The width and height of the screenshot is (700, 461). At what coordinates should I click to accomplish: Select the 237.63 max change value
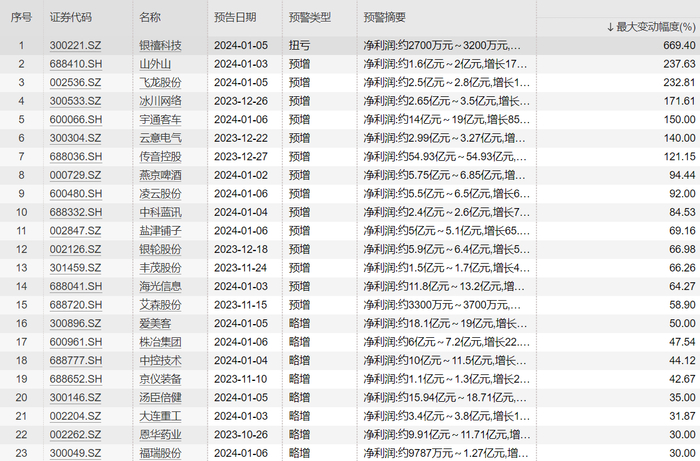679,64
